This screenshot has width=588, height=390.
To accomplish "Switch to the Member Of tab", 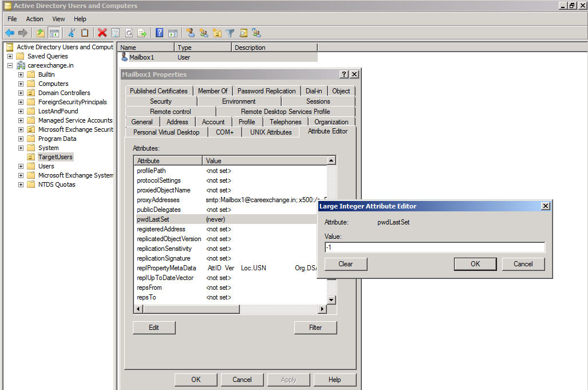I will 212,90.
